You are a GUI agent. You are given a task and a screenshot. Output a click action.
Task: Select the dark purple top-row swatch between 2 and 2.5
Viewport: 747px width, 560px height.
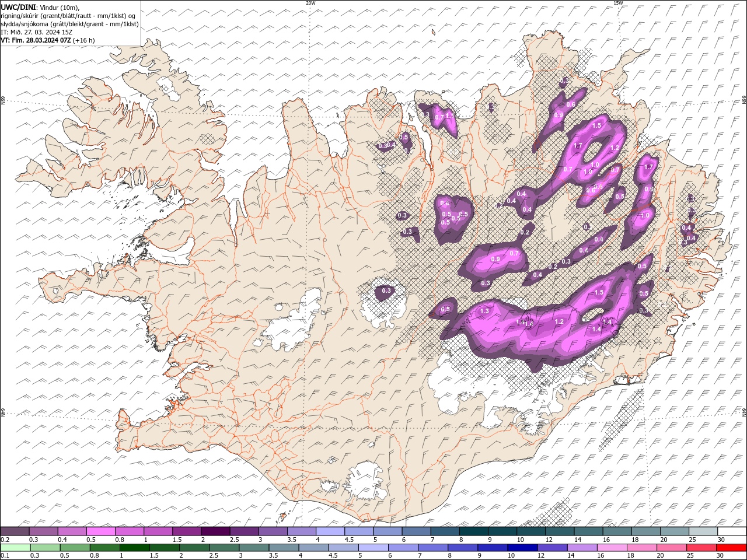[x=215, y=531]
